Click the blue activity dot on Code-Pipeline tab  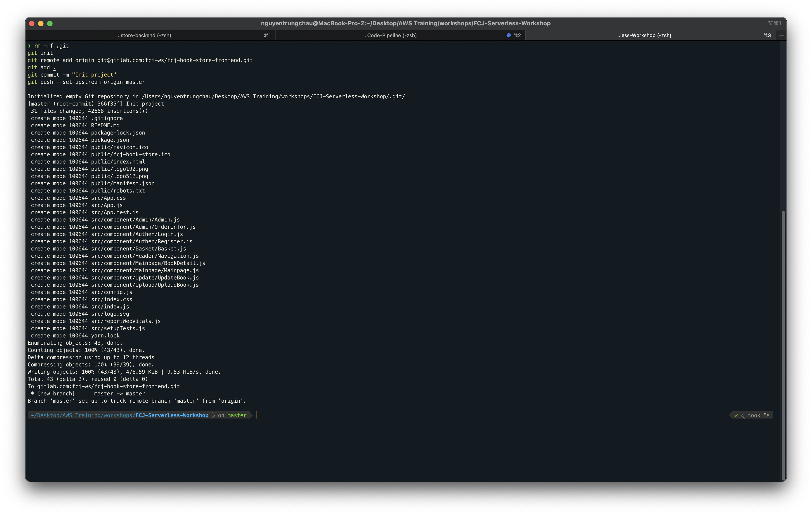(x=508, y=35)
